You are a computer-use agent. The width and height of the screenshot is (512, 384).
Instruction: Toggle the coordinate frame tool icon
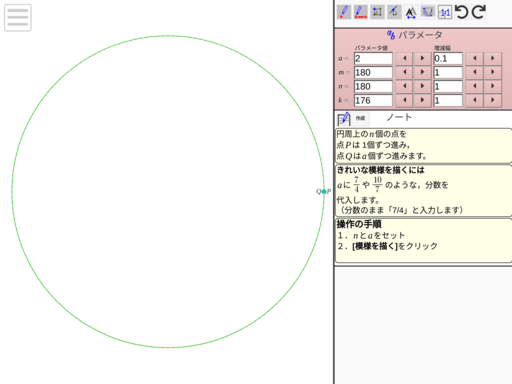(377, 12)
